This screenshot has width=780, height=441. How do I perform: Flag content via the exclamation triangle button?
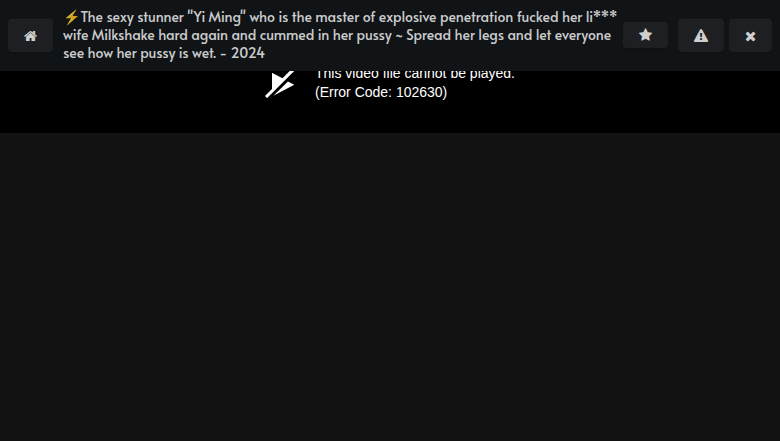point(701,36)
